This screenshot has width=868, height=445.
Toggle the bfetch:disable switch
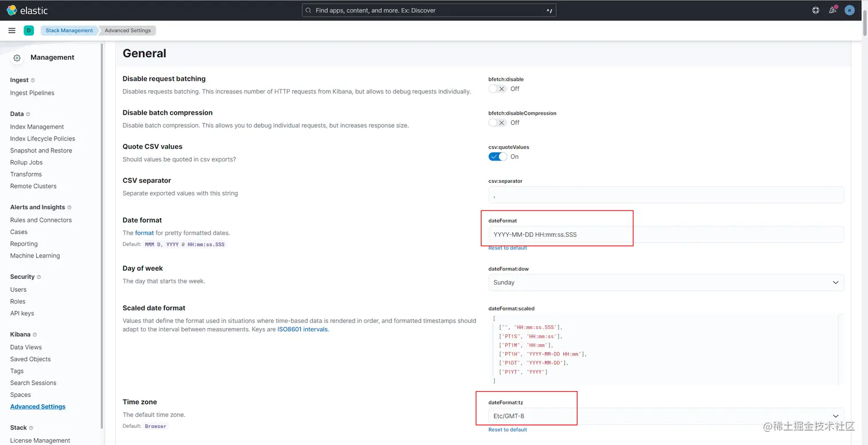[x=497, y=89]
